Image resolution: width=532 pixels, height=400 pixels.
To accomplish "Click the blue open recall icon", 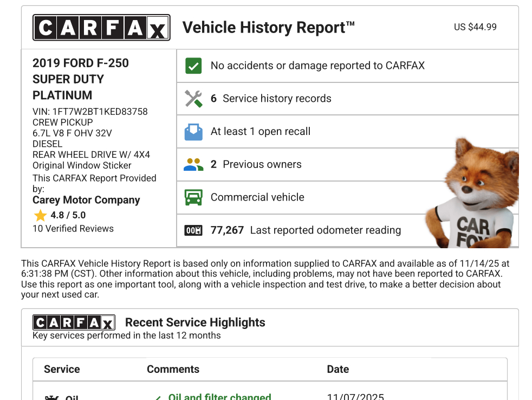I will 193,132.
